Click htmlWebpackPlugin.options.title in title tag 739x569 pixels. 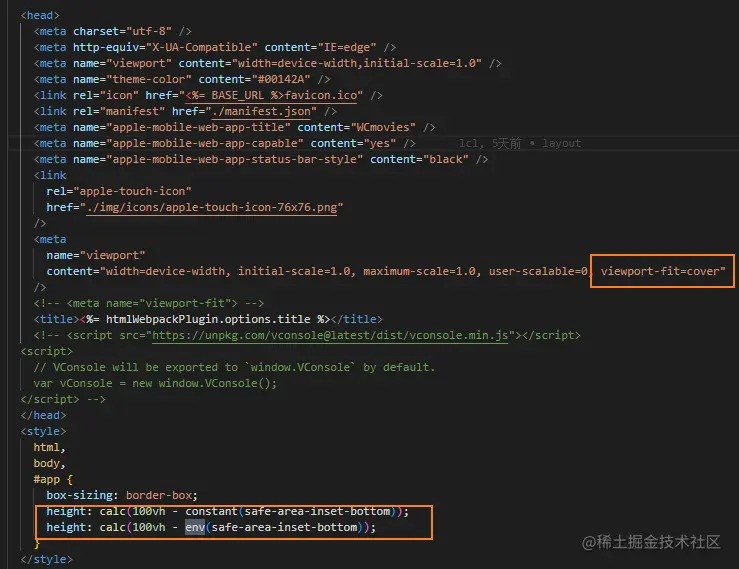(x=208, y=319)
